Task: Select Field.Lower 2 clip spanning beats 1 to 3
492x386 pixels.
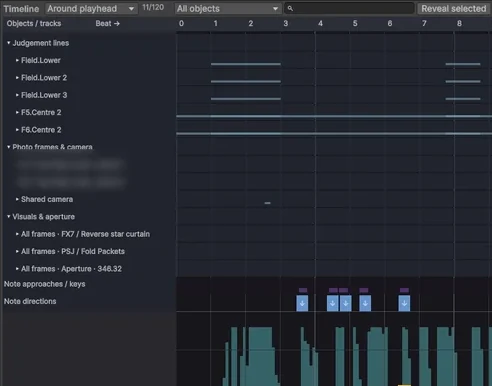Action: point(246,81)
